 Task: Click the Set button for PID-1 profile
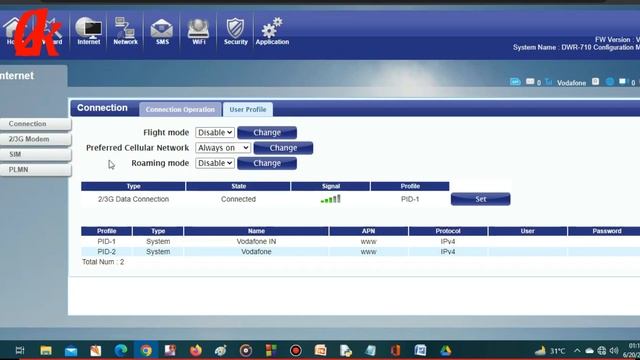(480, 199)
